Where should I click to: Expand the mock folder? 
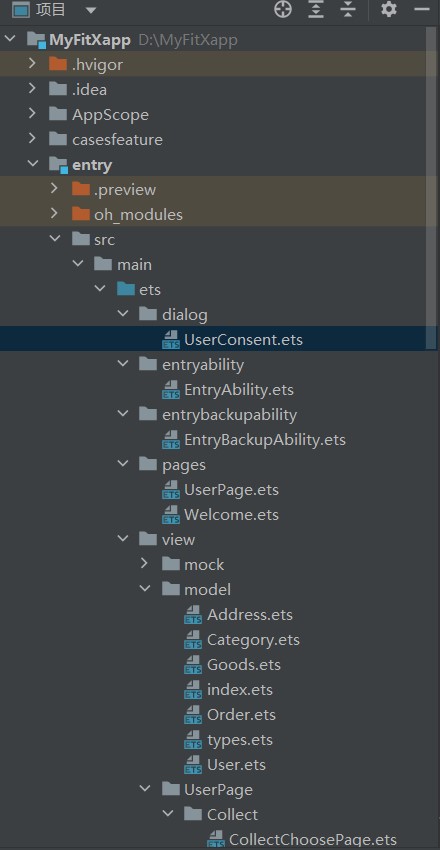144,564
